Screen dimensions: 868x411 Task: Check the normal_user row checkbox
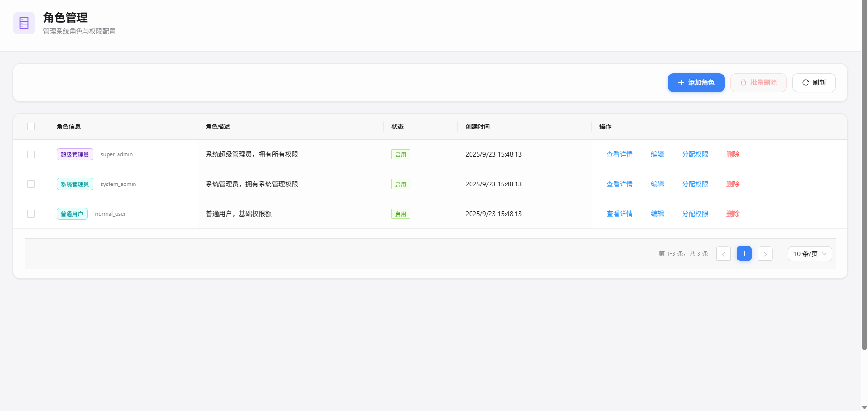(31, 214)
